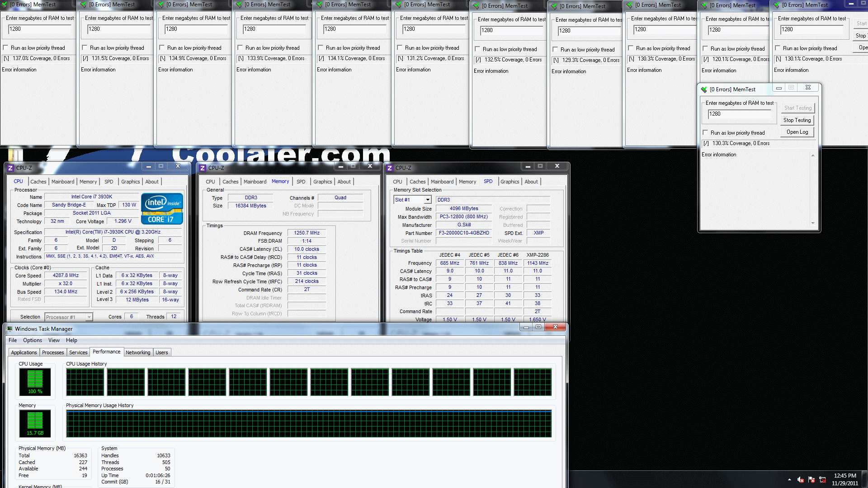
Task: Switch to Applications tab in Task Manager
Action: coord(24,352)
